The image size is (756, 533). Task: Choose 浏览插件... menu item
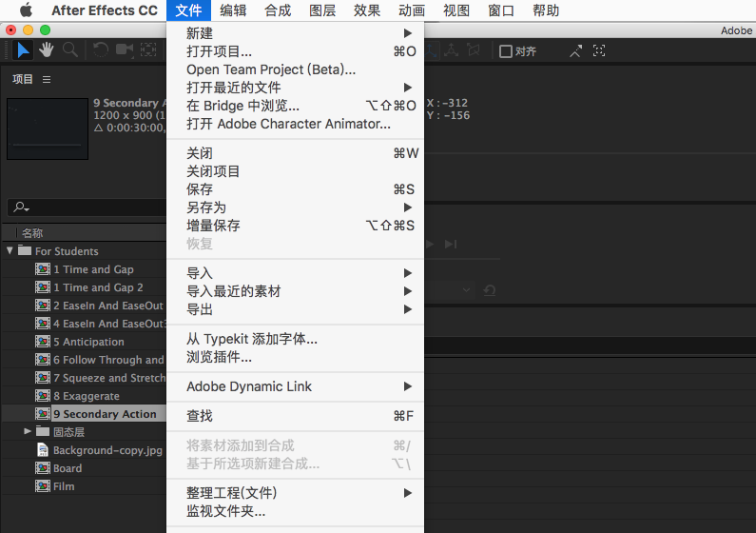point(295,357)
